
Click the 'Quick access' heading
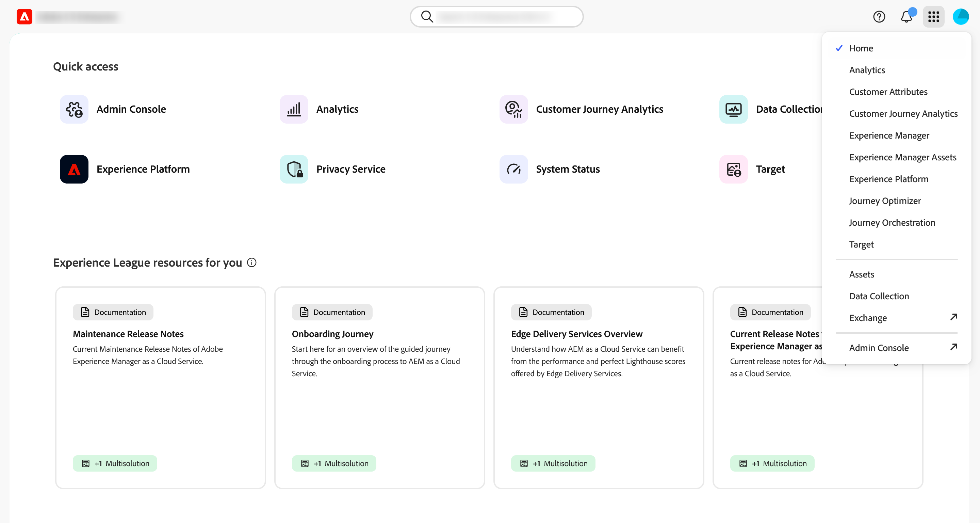tap(86, 67)
